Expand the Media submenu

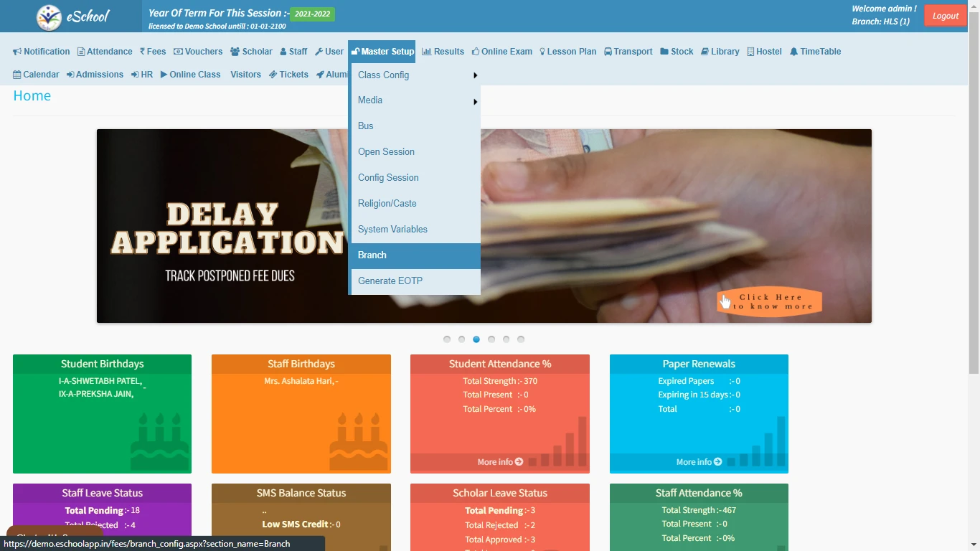pos(415,100)
